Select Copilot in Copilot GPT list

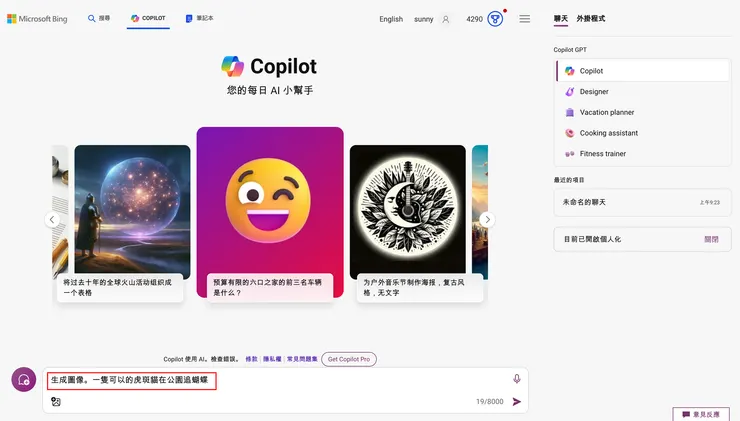(x=642, y=71)
